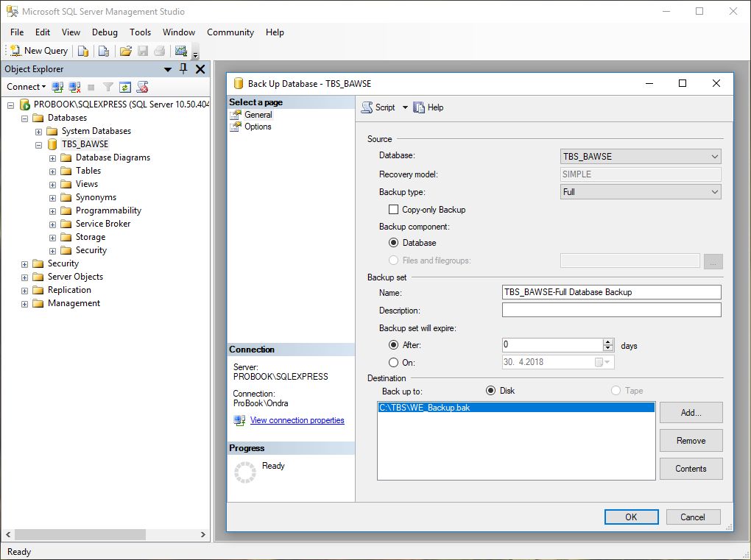
Task: Click the backup set Name field
Action: click(612, 292)
